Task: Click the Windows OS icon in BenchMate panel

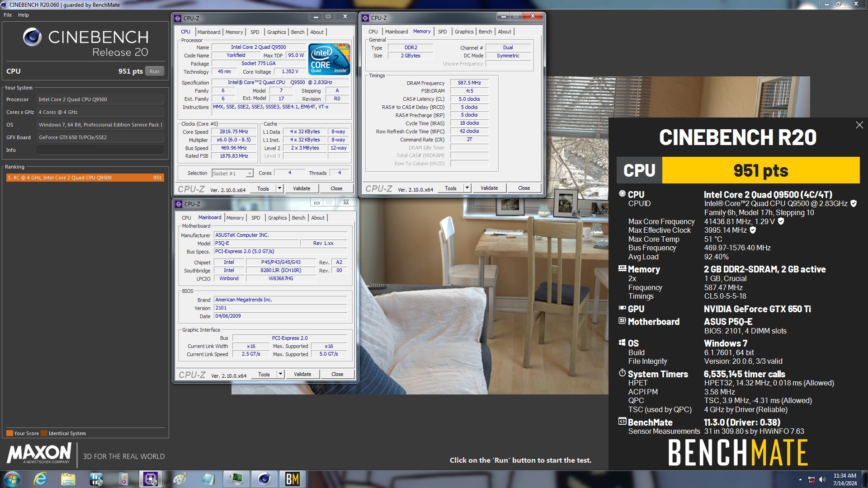Action: point(622,343)
